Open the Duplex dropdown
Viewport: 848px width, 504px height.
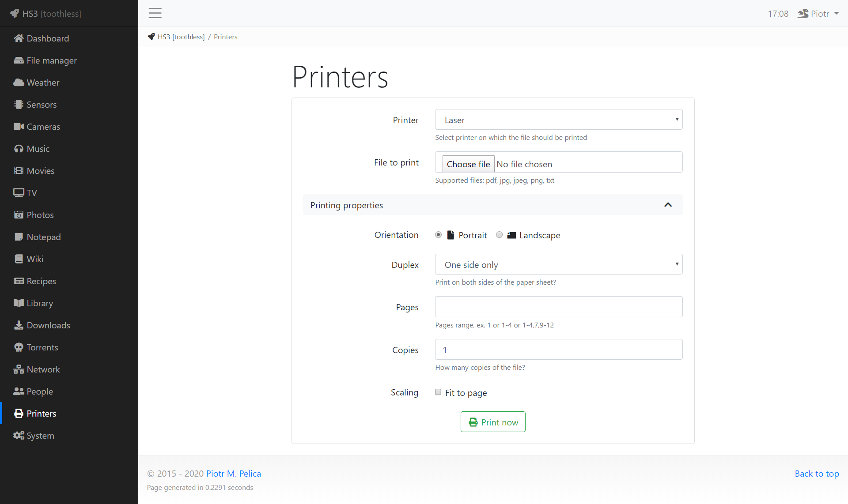[x=558, y=264]
